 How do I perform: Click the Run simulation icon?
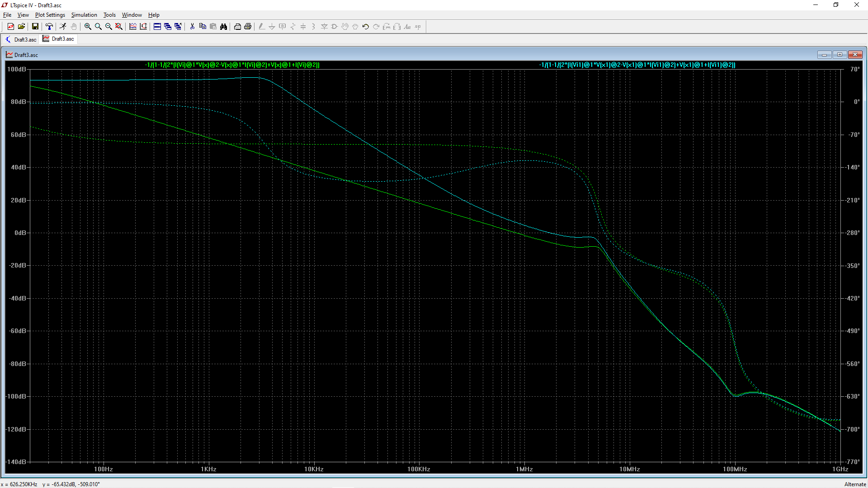click(x=63, y=27)
